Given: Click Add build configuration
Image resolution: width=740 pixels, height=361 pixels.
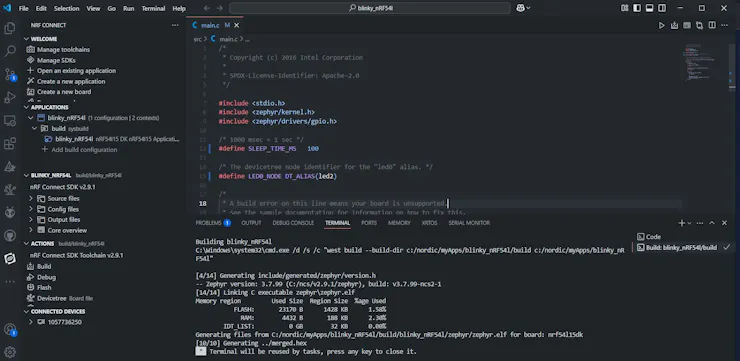Looking at the screenshot, I should point(84,150).
